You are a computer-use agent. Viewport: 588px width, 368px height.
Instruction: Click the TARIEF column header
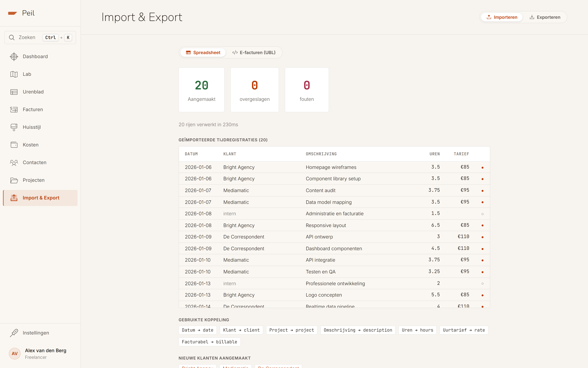[x=461, y=154]
